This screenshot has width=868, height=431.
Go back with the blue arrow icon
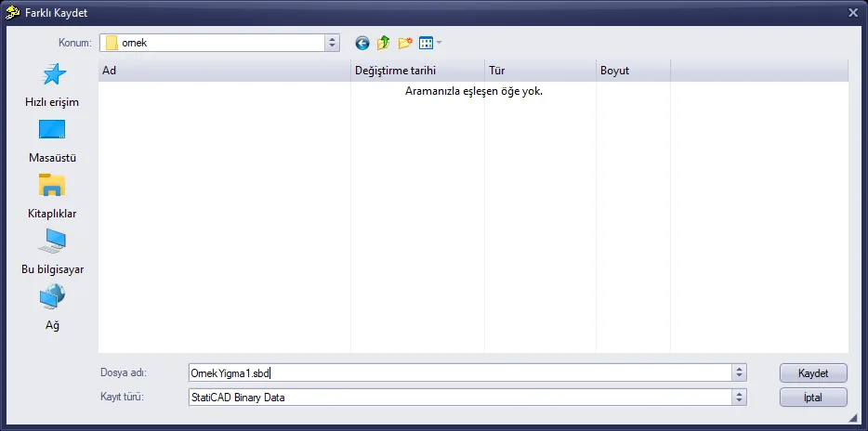pyautogui.click(x=362, y=43)
